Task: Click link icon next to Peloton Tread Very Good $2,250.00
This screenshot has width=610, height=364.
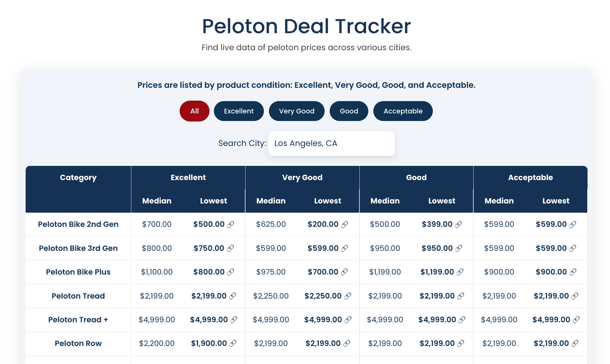Action: [348, 296]
